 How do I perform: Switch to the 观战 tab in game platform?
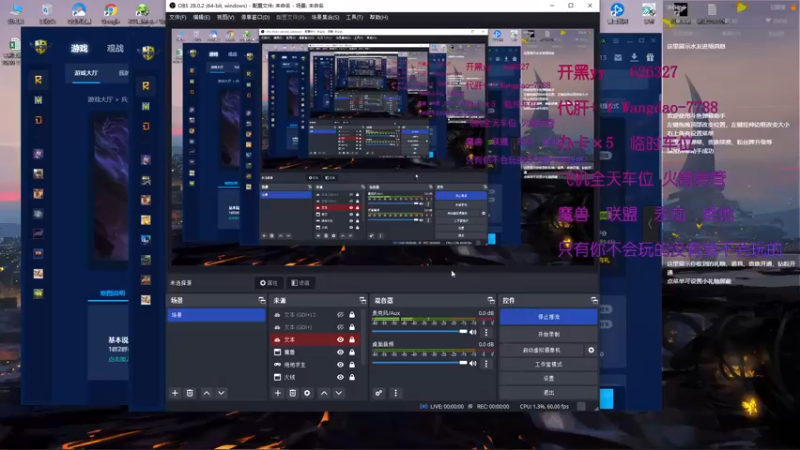tap(115, 48)
